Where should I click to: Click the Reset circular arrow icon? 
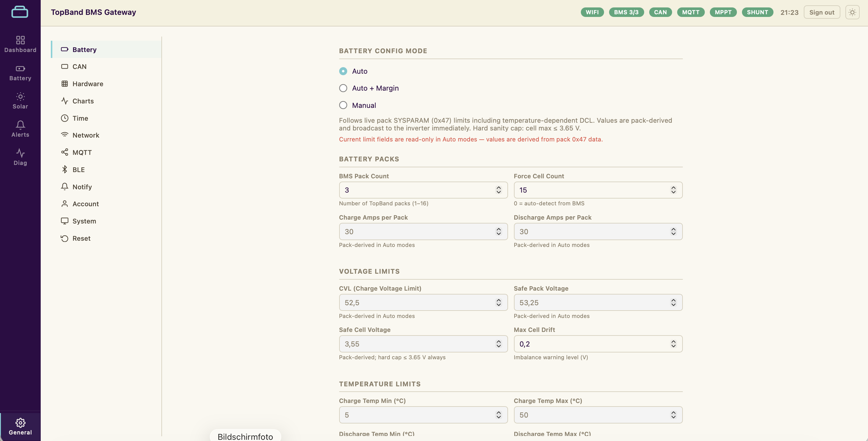click(65, 239)
